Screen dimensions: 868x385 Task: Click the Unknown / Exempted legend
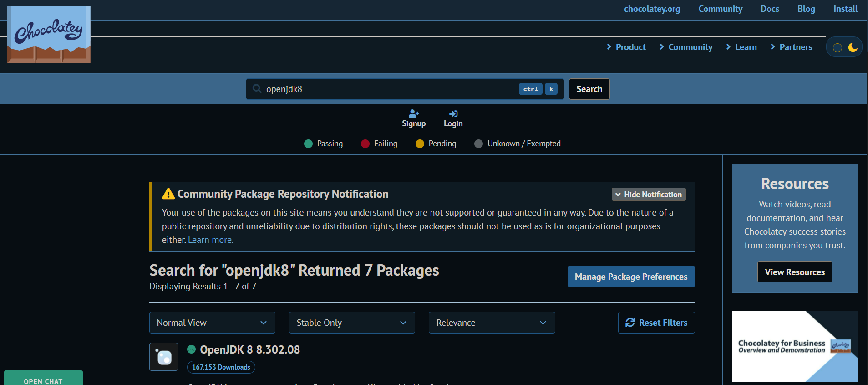click(x=518, y=144)
